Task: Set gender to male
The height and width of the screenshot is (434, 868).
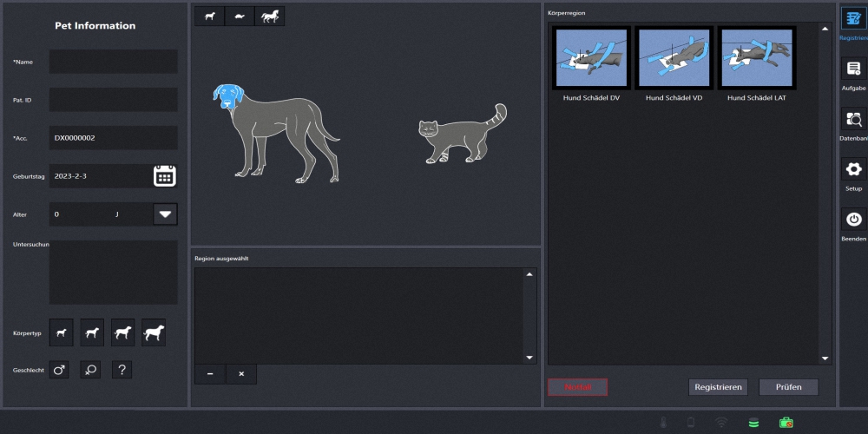Action: tap(61, 371)
